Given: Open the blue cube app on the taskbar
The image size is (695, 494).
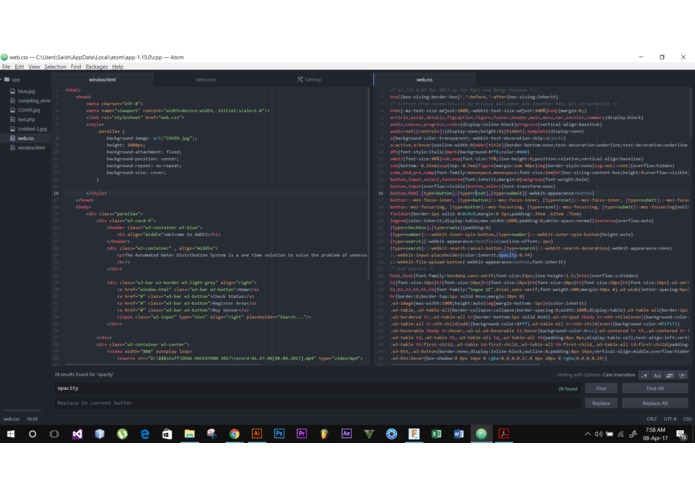Looking at the screenshot, I should [x=100, y=434].
